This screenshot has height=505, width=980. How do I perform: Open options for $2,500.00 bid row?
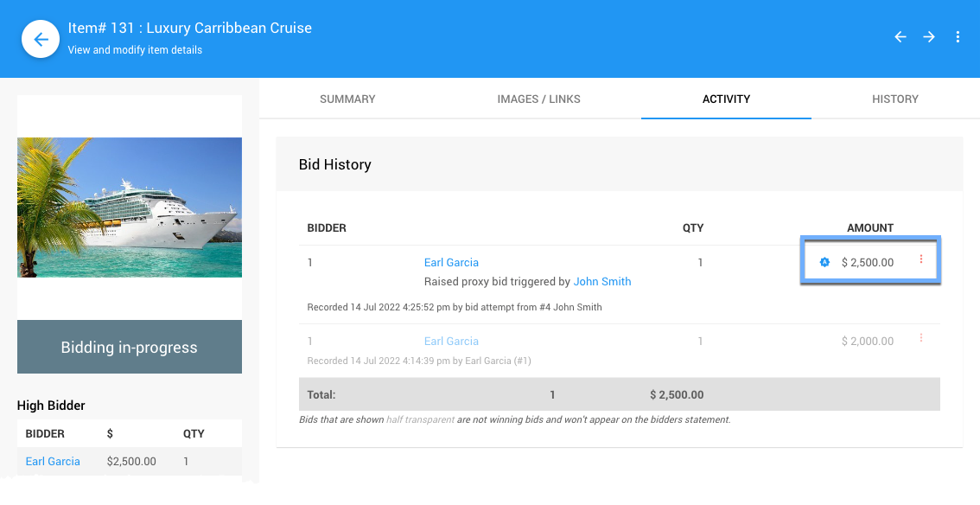[921, 259]
